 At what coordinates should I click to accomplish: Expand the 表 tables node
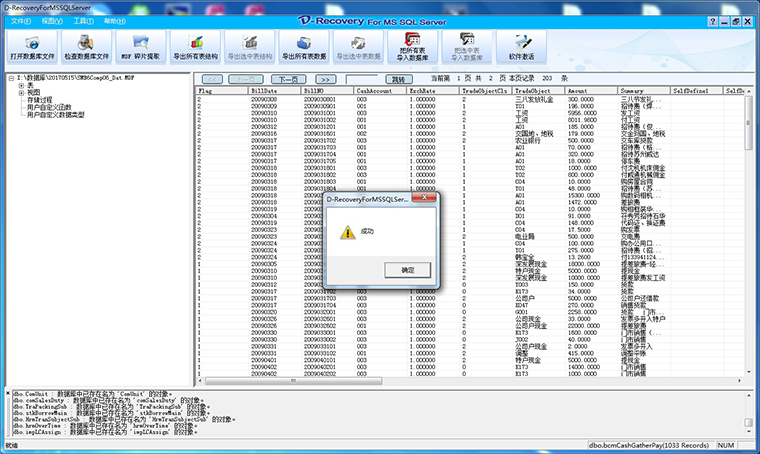coord(21,85)
